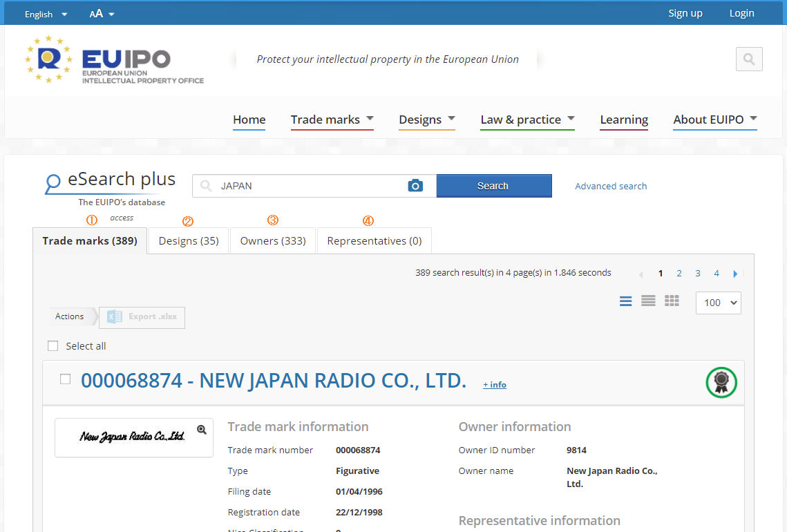Click the Login link
The height and width of the screenshot is (532, 787).
point(741,14)
